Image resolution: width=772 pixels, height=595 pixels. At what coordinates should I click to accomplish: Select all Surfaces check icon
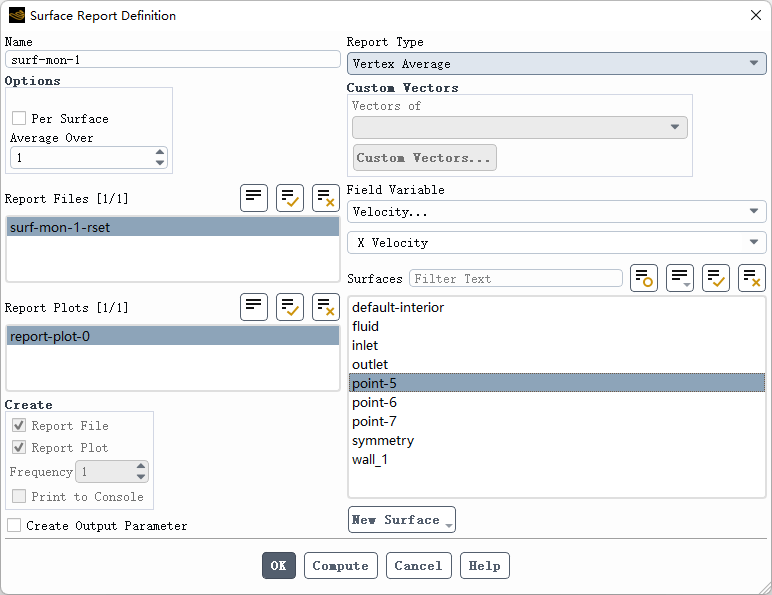[716, 278]
